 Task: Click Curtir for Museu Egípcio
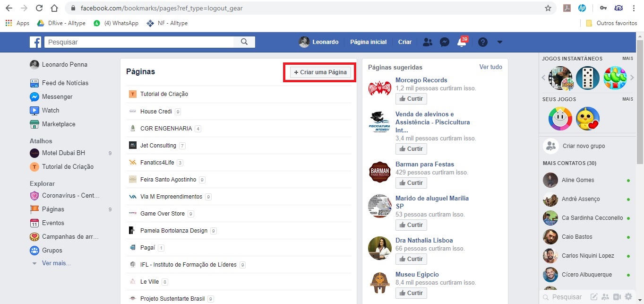tap(411, 293)
